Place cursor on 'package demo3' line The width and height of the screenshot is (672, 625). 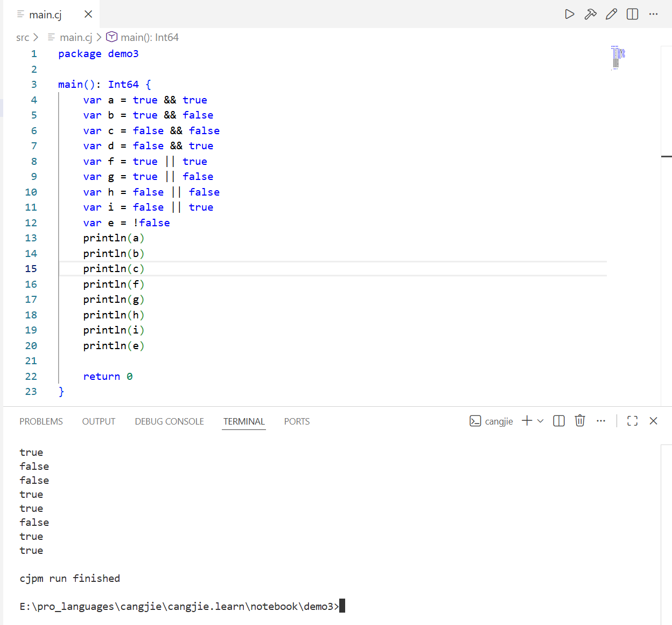[x=99, y=53]
